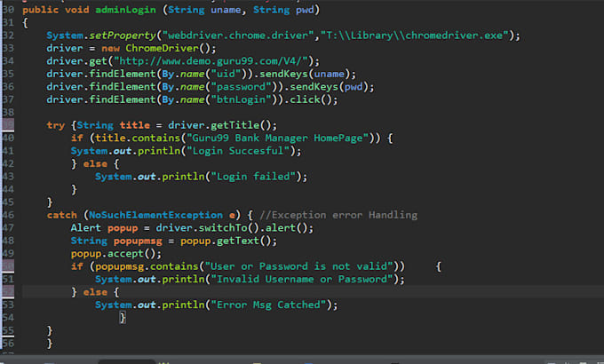
Task: Select the "Invalid Username or Password" string
Action: tap(302, 280)
